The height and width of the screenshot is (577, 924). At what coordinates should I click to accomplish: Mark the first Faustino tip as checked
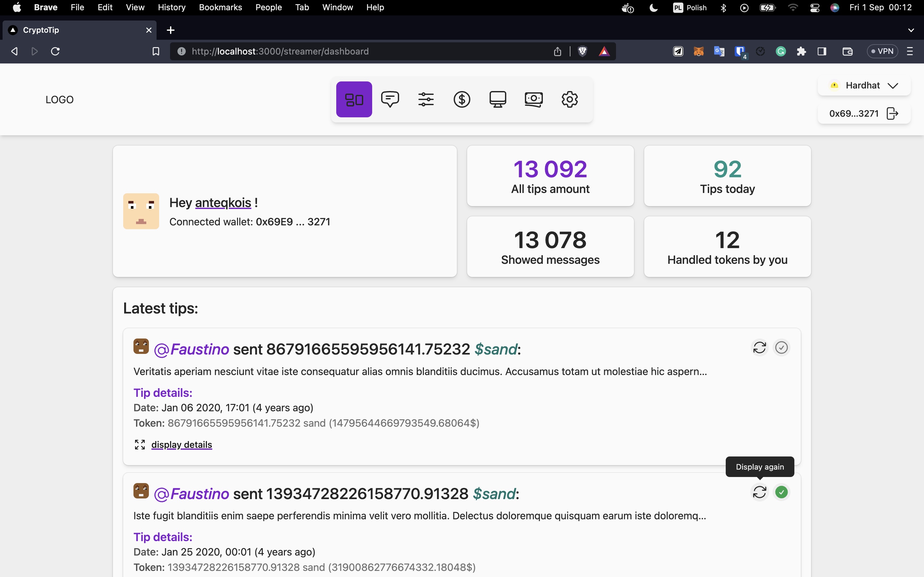coord(781,348)
